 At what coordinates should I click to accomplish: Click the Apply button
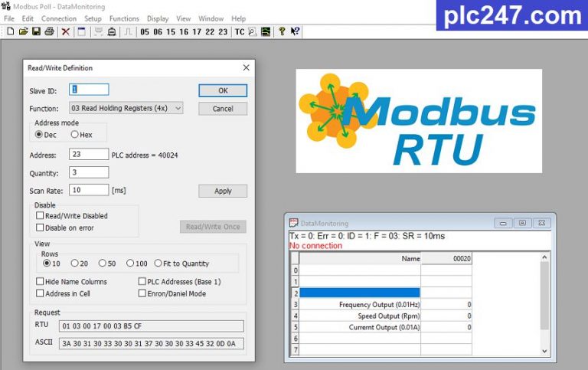[x=223, y=191]
